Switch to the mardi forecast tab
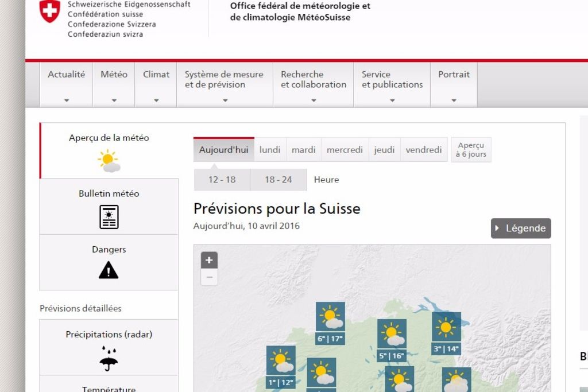The image size is (588, 392). tap(303, 149)
